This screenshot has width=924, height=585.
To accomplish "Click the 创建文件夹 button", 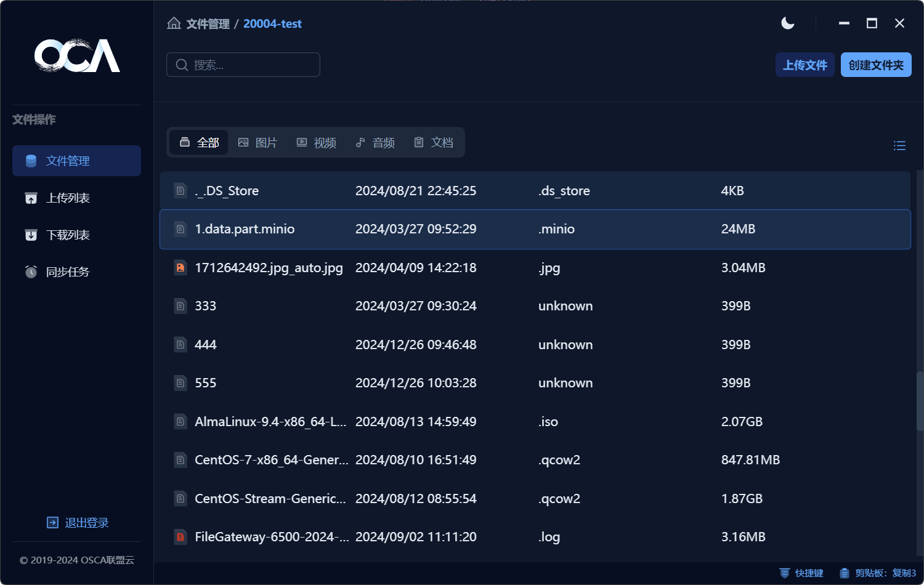I will (x=875, y=65).
